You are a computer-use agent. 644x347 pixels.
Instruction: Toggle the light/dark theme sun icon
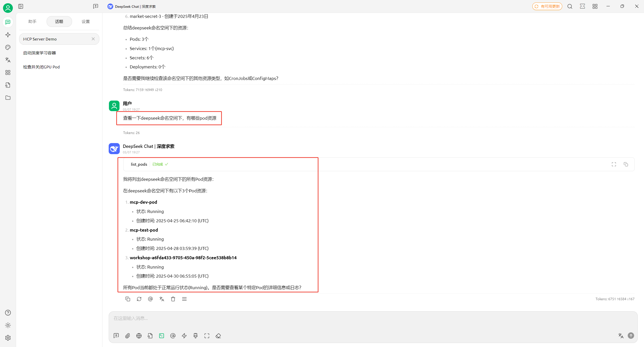(8, 325)
